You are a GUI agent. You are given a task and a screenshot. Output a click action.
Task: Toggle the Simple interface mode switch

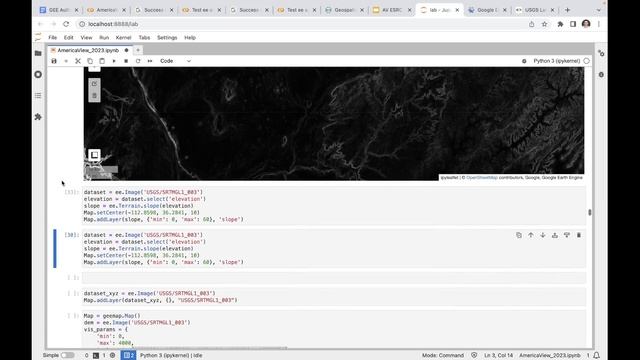[x=68, y=356]
